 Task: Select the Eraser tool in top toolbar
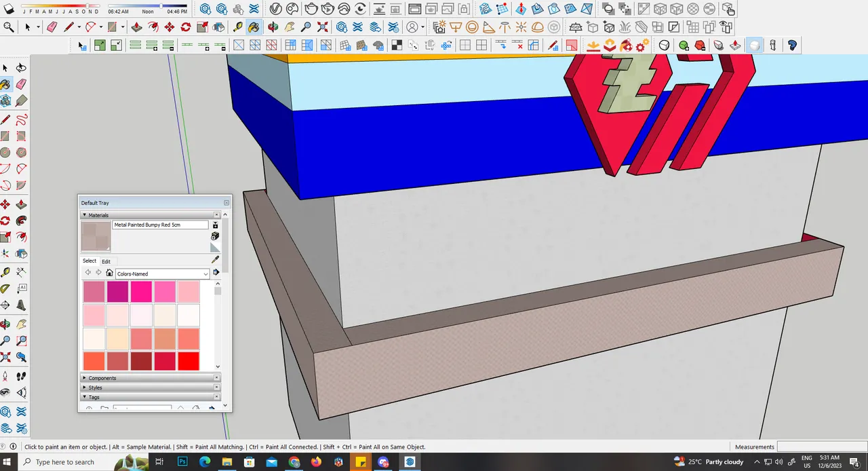[52, 27]
